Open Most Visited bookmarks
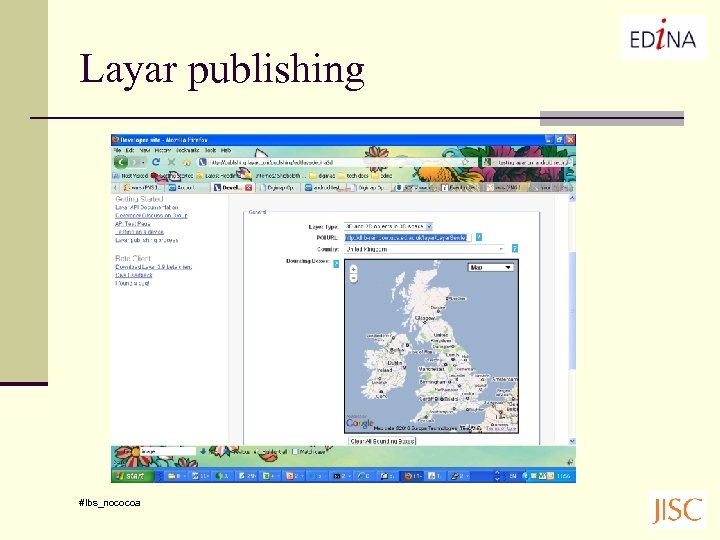This screenshot has width=720, height=540. tap(130, 175)
